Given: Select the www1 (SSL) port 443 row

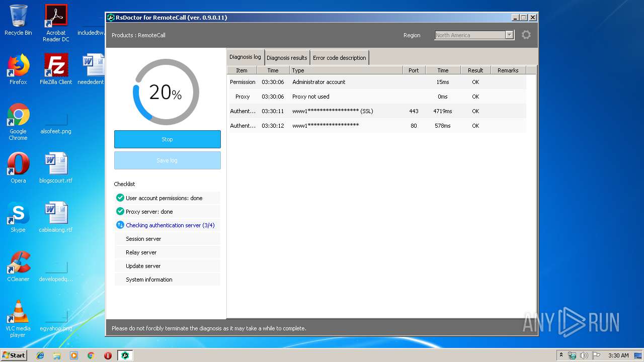Looking at the screenshot, I should tap(377, 111).
